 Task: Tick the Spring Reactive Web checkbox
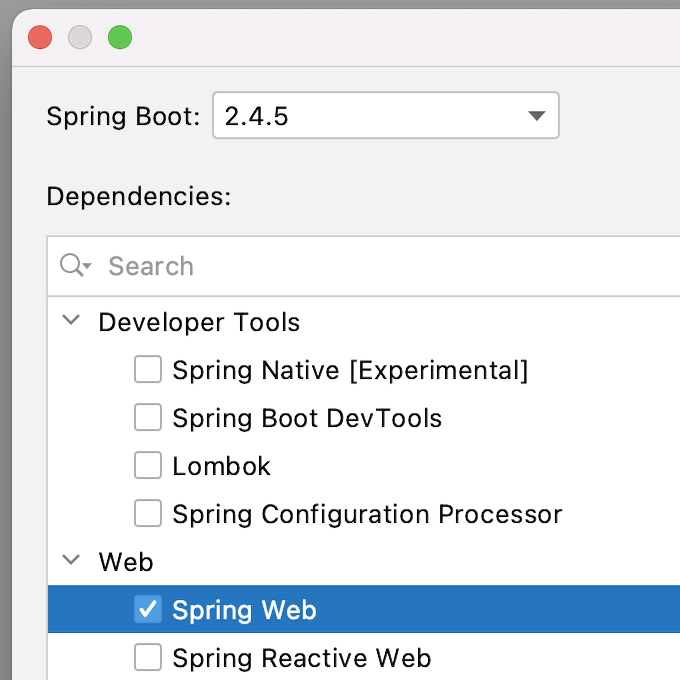click(148, 658)
